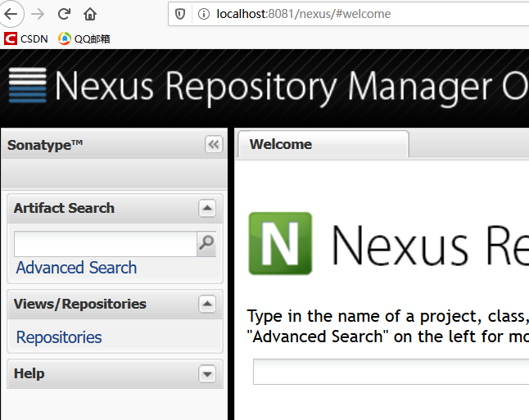This screenshot has height=420, width=529.
Task: Click the tracking protection shield icon
Action: click(180, 14)
